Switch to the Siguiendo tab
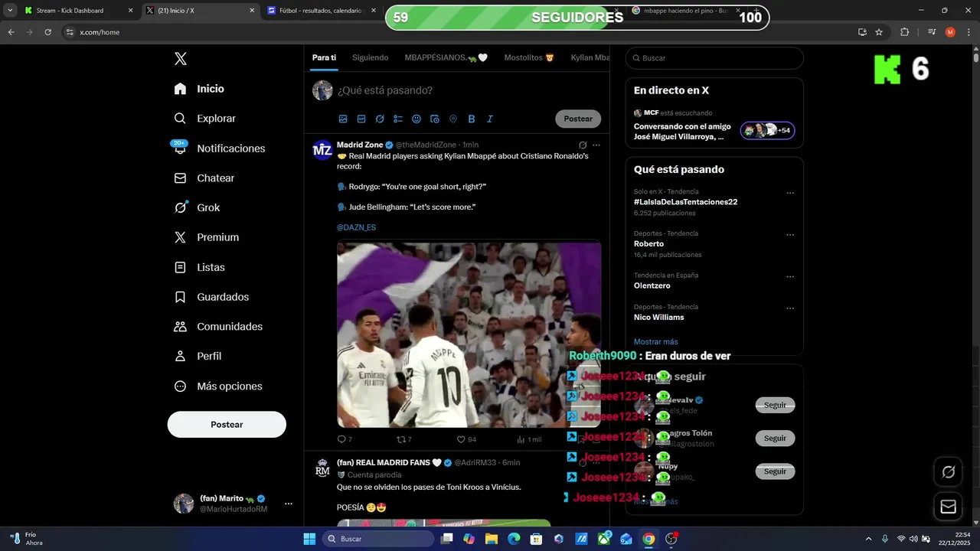Viewport: 980px width, 551px height. (x=371, y=57)
